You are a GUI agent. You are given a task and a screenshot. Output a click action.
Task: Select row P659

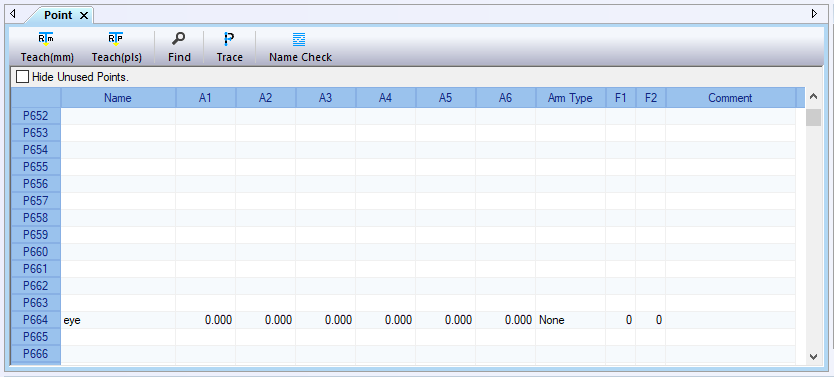(x=36, y=235)
